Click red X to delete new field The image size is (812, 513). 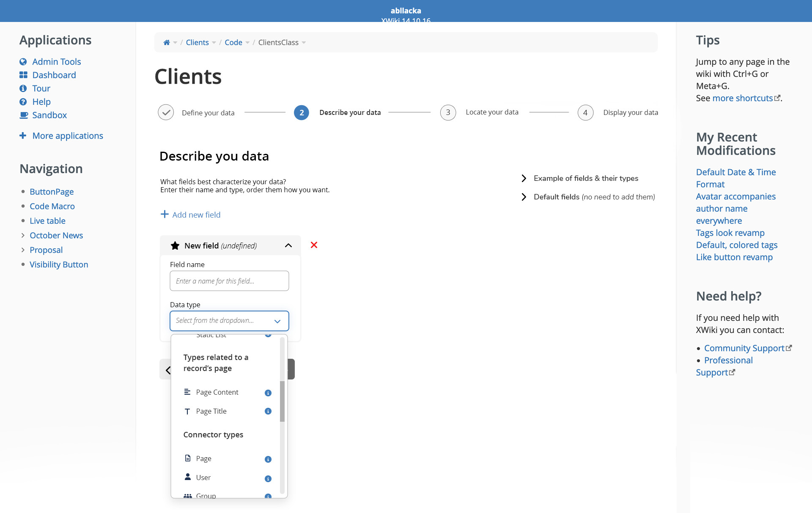314,245
